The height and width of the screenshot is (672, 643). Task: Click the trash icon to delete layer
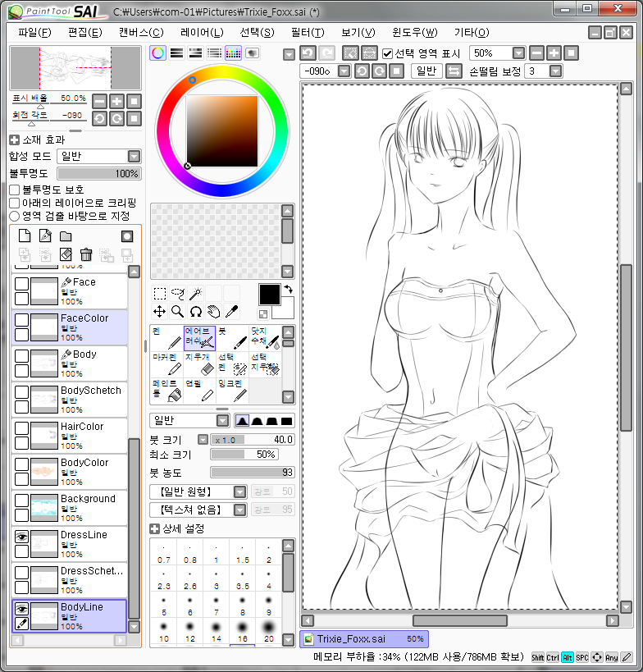click(x=85, y=254)
